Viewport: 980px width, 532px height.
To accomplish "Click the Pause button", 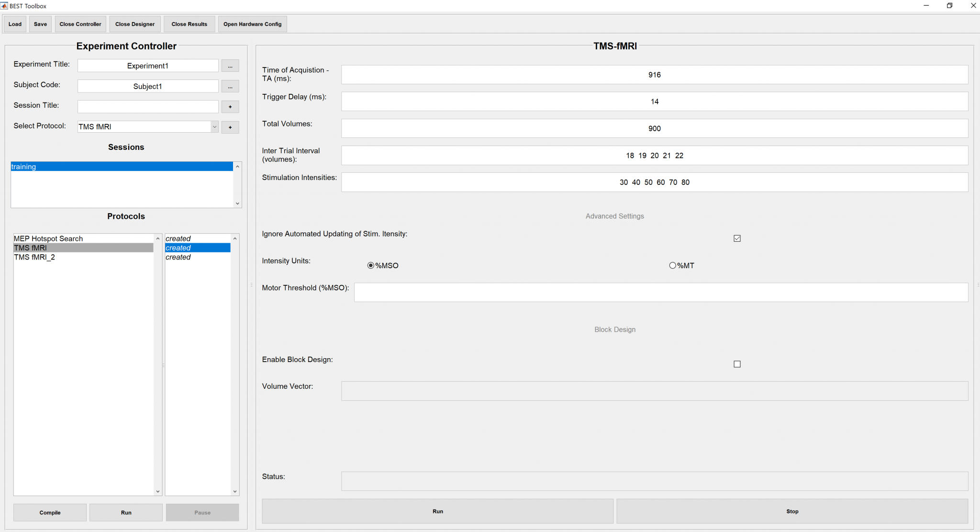I will tap(202, 512).
